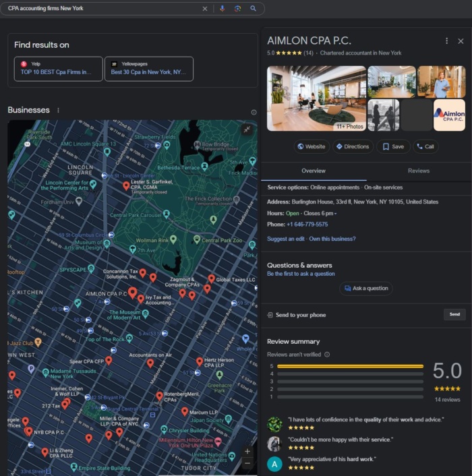This screenshot has height=476, width=472.
Task: Clear the search box text
Action: [205, 9]
